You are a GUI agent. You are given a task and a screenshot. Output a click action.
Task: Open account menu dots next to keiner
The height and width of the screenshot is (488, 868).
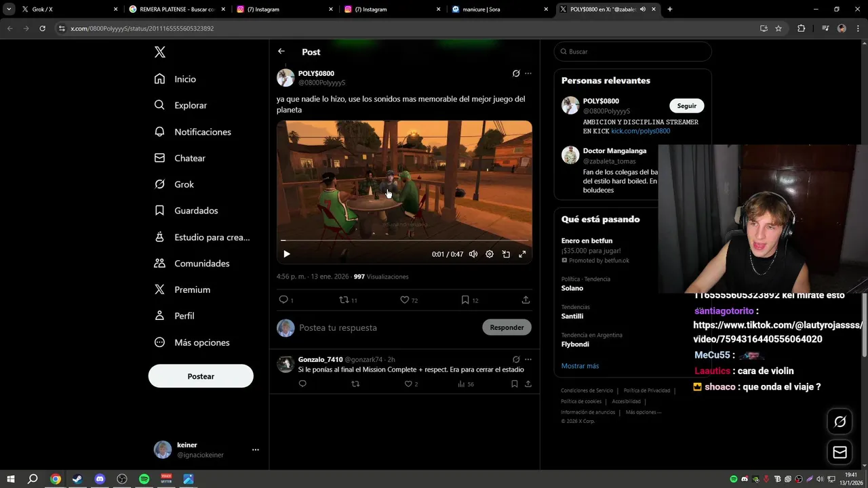256,449
